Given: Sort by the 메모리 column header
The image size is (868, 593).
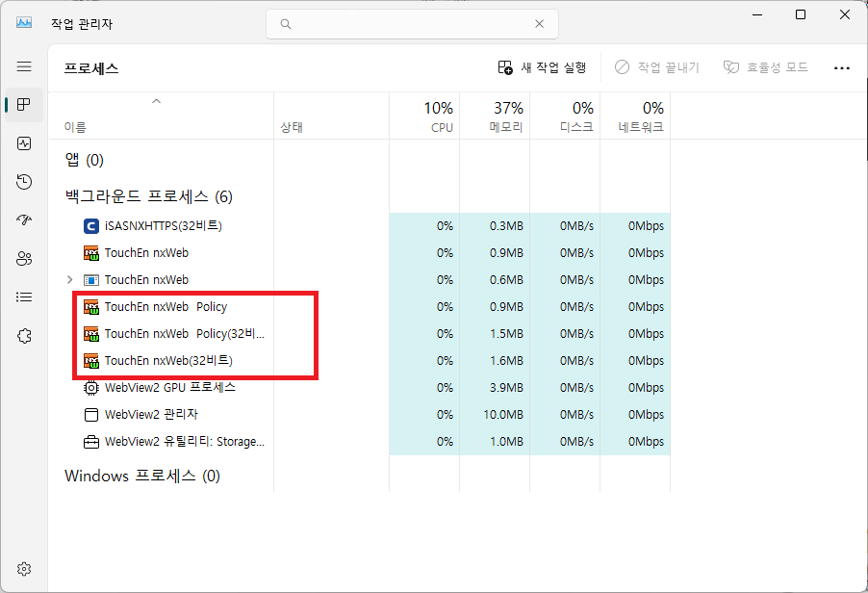Looking at the screenshot, I should pos(495,116).
